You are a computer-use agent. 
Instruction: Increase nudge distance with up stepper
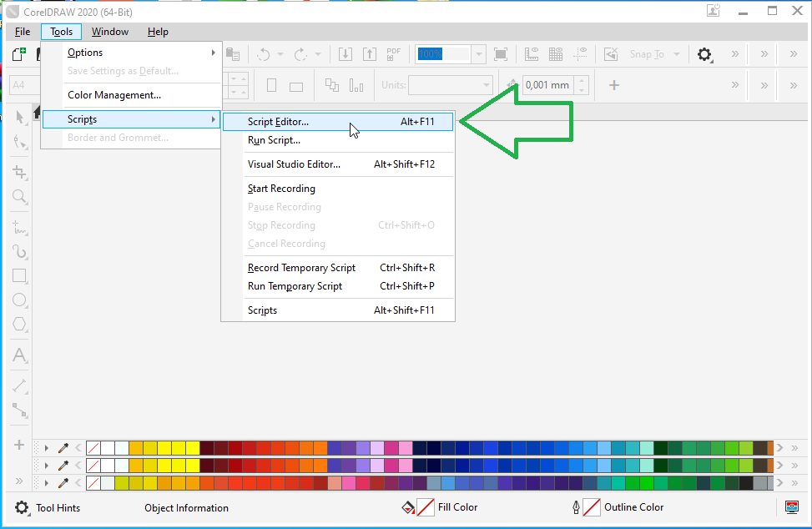coord(582,80)
